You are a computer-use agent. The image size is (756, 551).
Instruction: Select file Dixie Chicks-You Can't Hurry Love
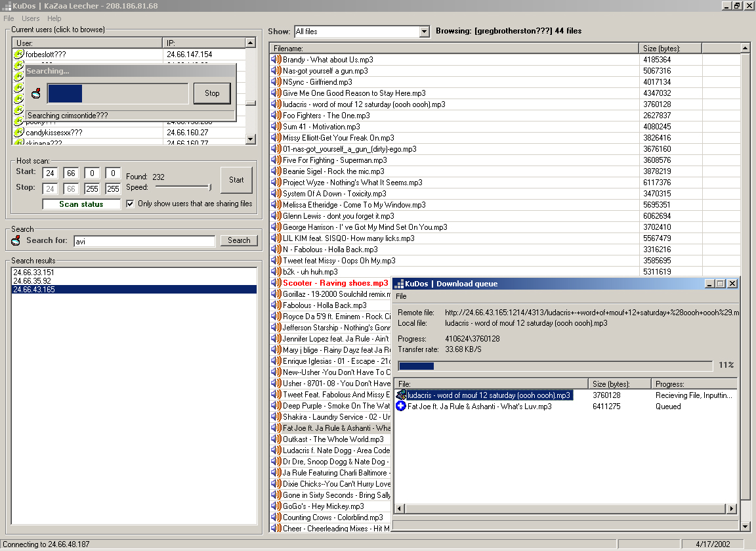[x=331, y=484]
